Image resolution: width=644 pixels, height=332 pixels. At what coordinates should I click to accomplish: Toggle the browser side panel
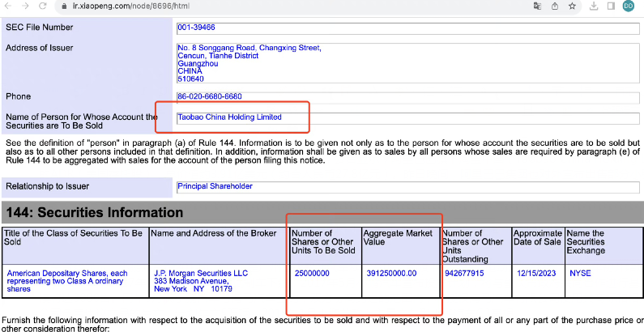[x=611, y=6]
